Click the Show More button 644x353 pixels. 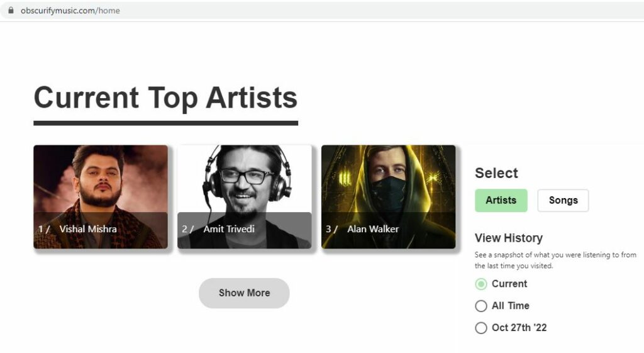(244, 293)
